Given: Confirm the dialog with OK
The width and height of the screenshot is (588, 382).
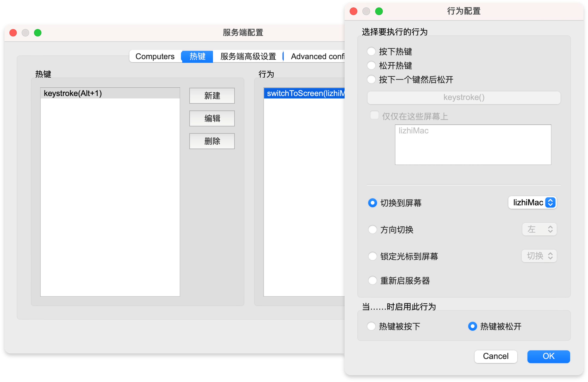Looking at the screenshot, I should (x=548, y=356).
